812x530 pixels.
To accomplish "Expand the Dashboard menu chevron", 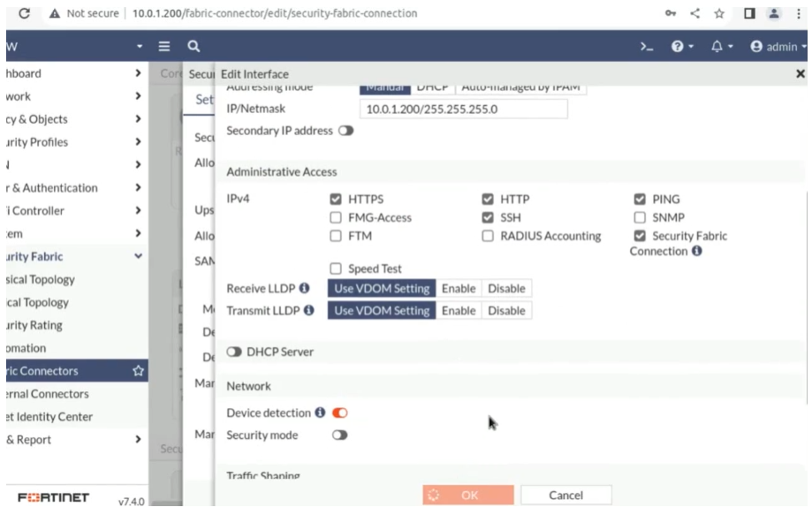I will (138, 73).
